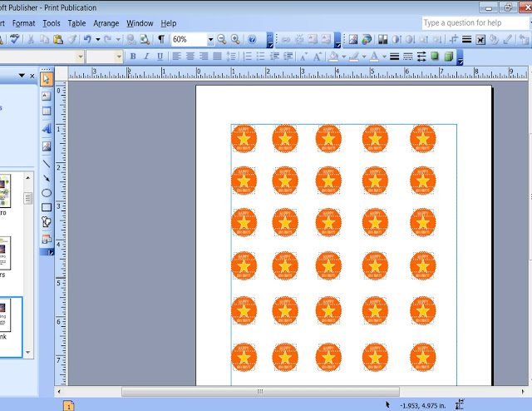532x411 pixels.
Task: Select the Arrow drawing tool
Action: click(x=47, y=178)
